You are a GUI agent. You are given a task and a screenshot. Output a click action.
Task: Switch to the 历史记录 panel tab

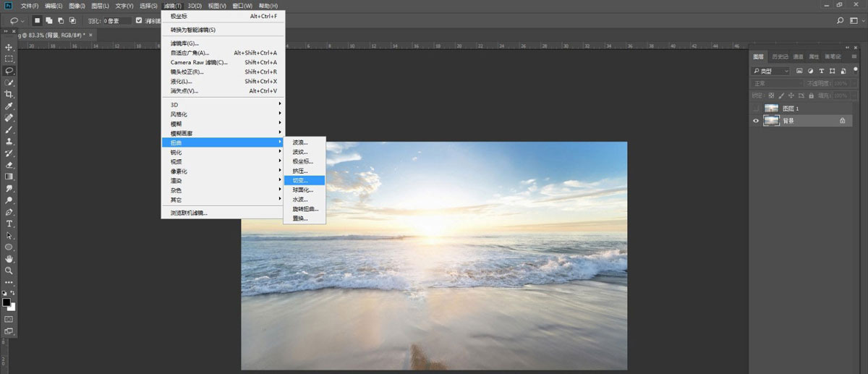780,56
